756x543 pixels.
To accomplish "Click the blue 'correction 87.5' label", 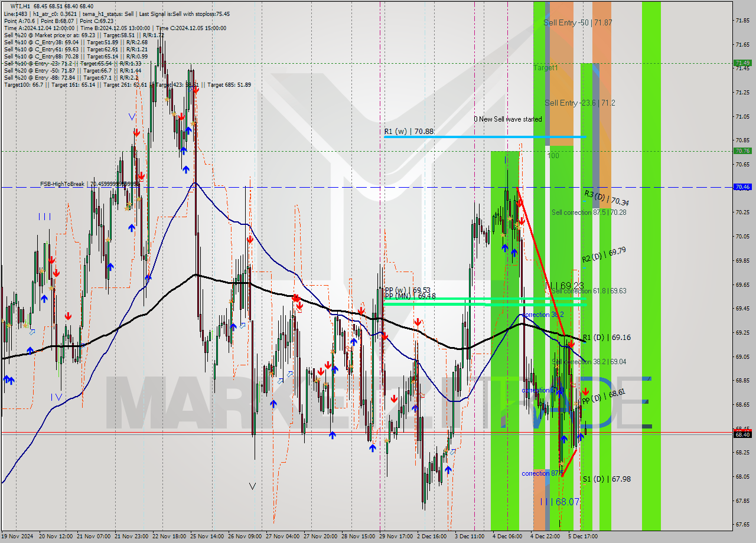I will pos(542,473).
